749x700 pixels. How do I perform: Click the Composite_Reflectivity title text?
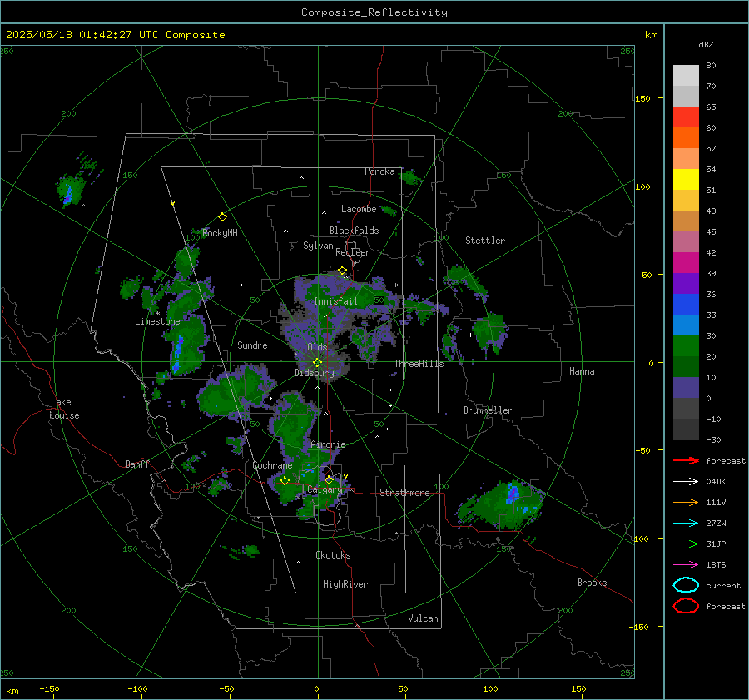(374, 12)
